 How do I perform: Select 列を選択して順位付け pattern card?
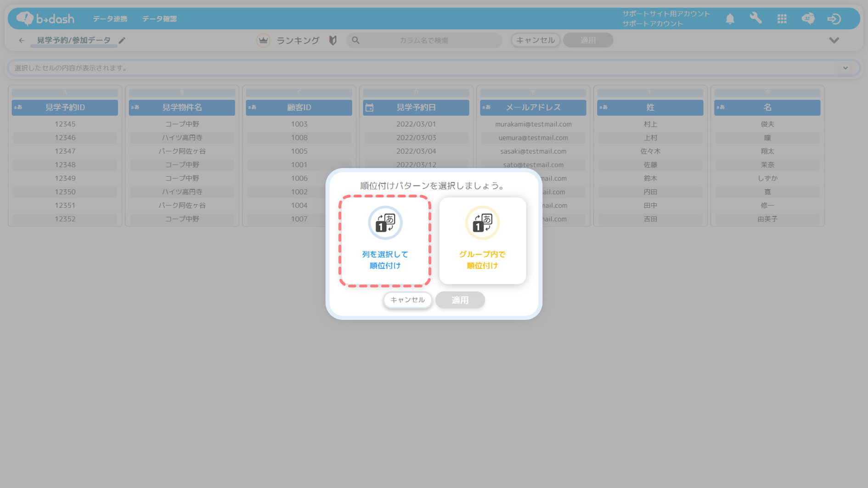pos(385,241)
